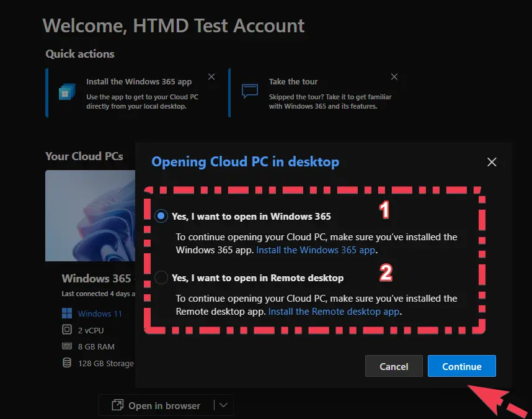
Task: Click the Install the Windows 365 app title
Action: pos(139,82)
